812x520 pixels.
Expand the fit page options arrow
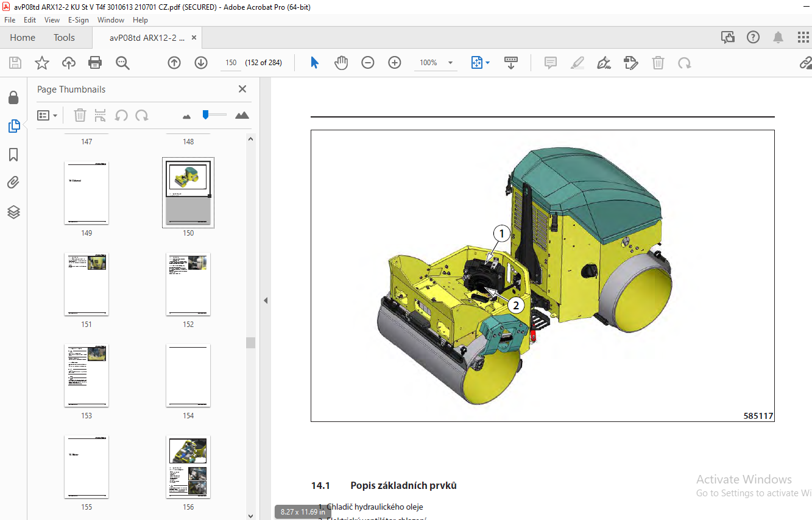click(487, 63)
